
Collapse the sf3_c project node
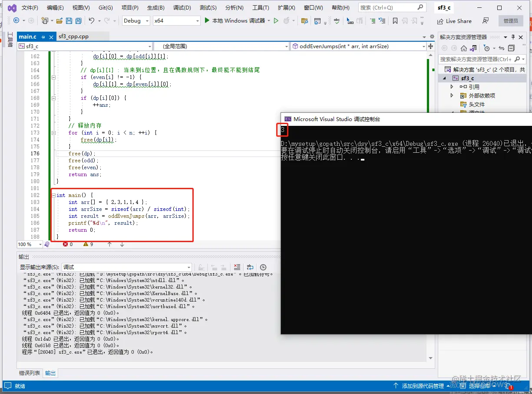tap(444, 78)
